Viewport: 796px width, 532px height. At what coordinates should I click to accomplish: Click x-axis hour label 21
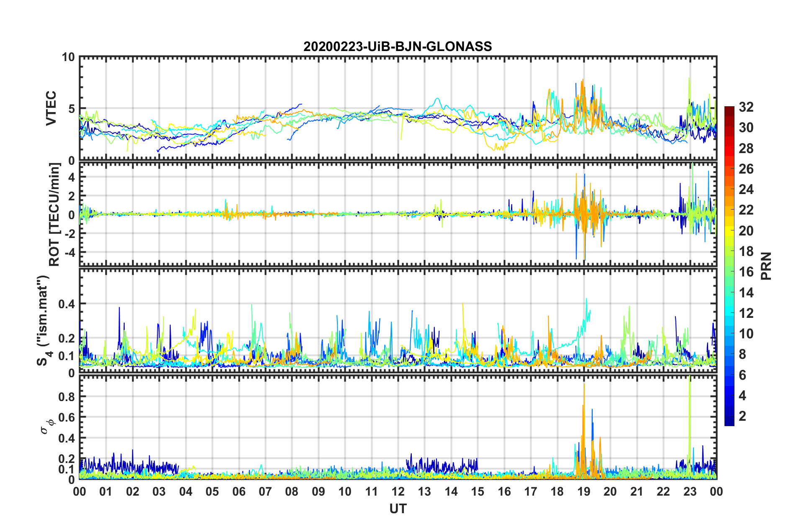click(x=637, y=491)
